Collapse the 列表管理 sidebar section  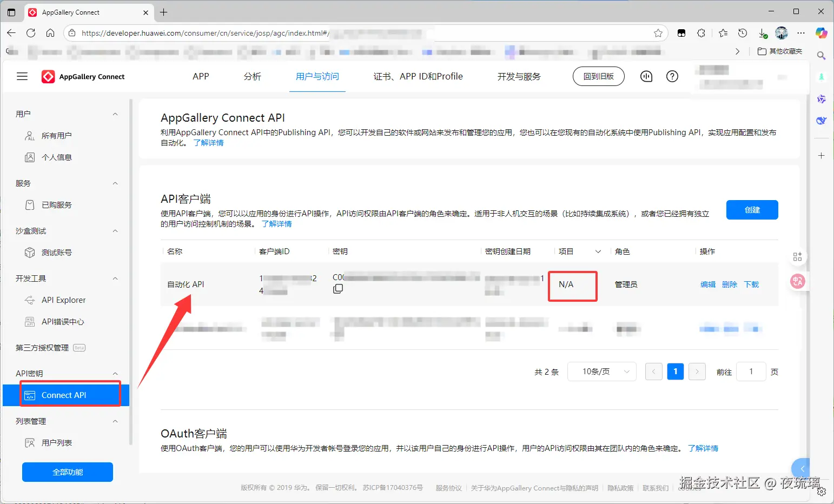115,421
